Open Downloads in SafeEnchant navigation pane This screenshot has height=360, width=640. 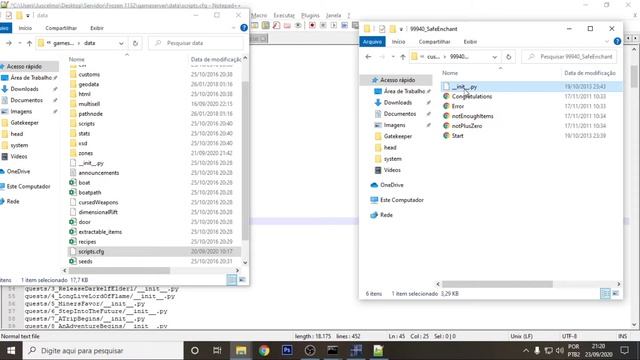coord(398,102)
